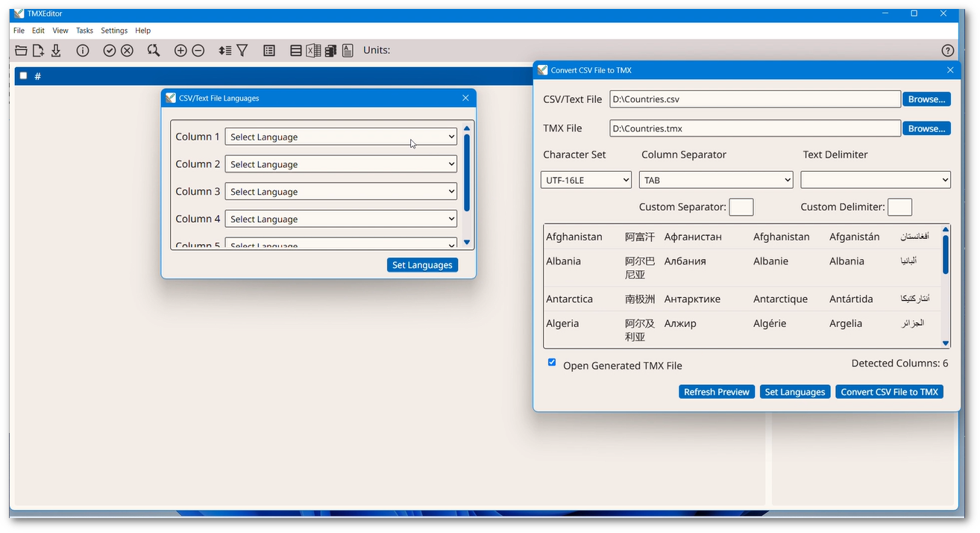Click the 'Detected Columns: 6' text
Viewport: 980px width, 533px height.
click(900, 364)
